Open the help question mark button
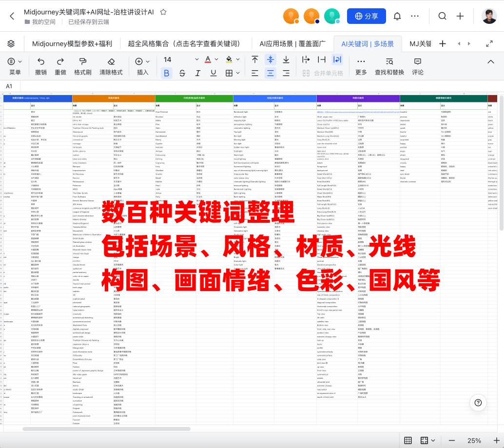This screenshot has width=504, height=448. point(478,403)
